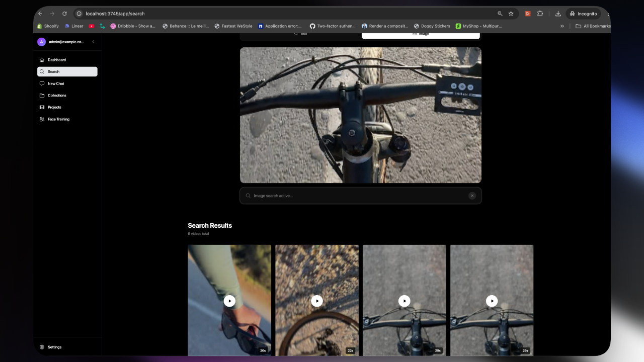Open Collections in the sidebar
This screenshot has height=362, width=644.
(67, 96)
